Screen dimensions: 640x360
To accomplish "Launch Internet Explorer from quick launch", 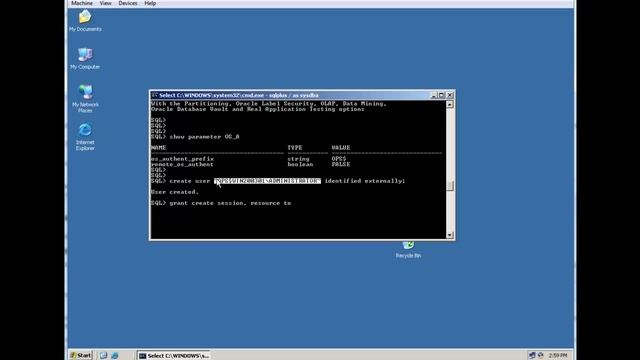I will coord(115,356).
